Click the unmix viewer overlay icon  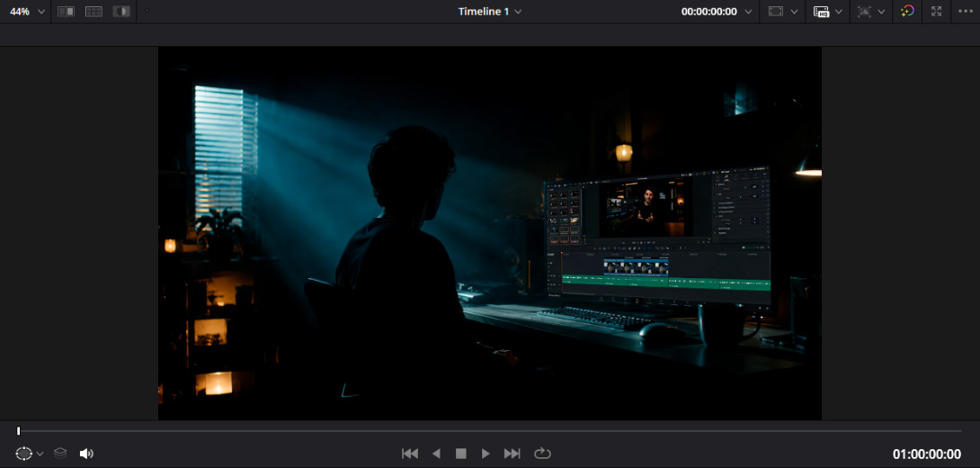tap(864, 12)
